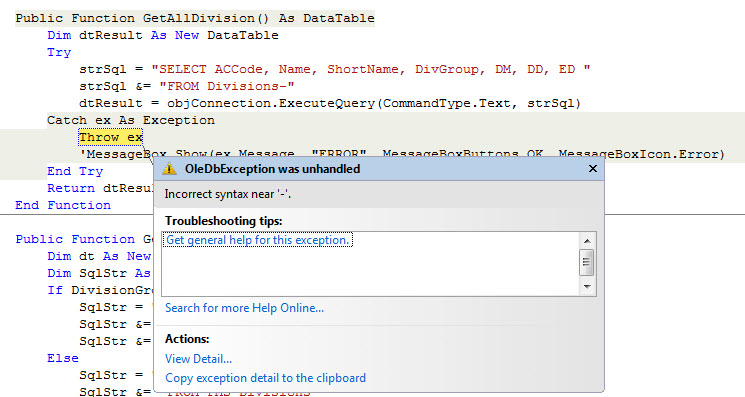
Task: Click the warning icon in exception dialog title
Action: pyautogui.click(x=169, y=169)
